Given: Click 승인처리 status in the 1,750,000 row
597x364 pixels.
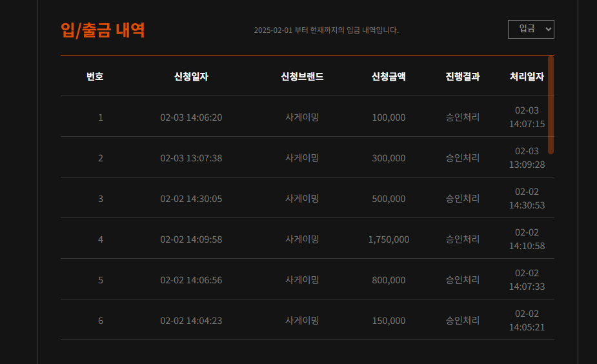Looking at the screenshot, I should coord(463,239).
